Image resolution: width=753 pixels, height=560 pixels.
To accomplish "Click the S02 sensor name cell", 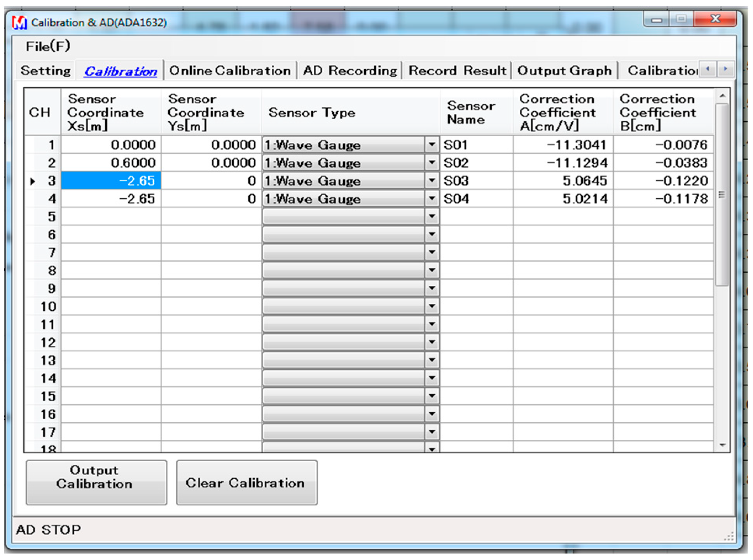I will [x=476, y=163].
